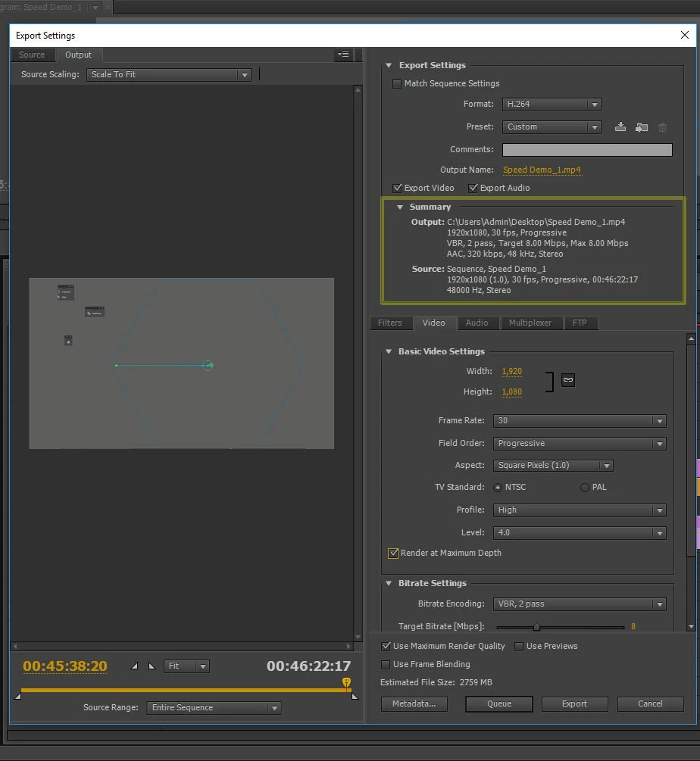Open the Program monitor tab dropdown behind dialog
This screenshot has height=761, width=700.
[x=95, y=8]
